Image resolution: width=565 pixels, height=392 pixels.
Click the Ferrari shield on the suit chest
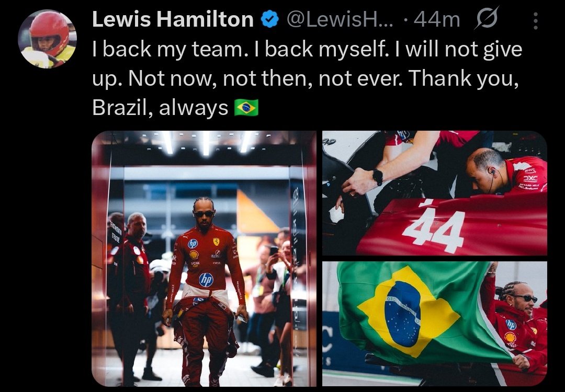point(216,241)
